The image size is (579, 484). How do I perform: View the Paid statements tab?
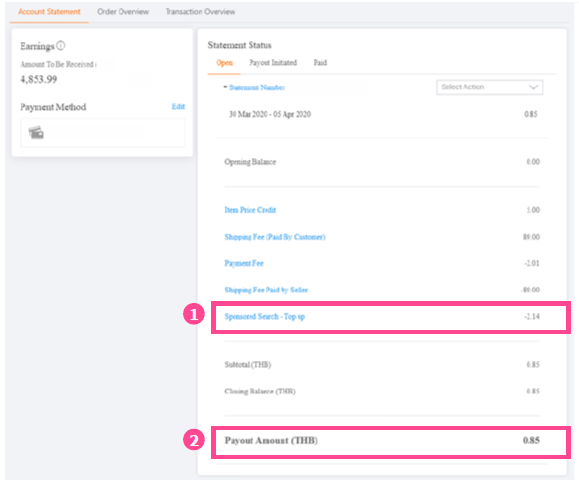point(320,63)
